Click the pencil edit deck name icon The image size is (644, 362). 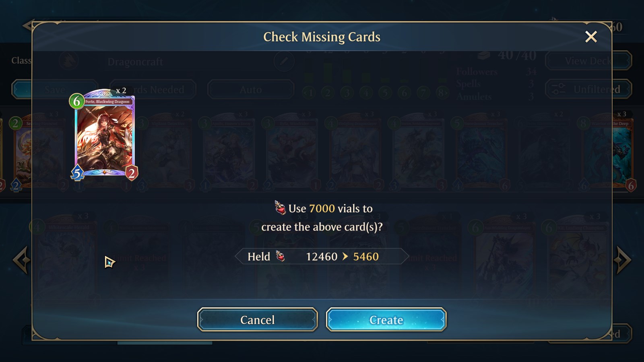pos(284,61)
